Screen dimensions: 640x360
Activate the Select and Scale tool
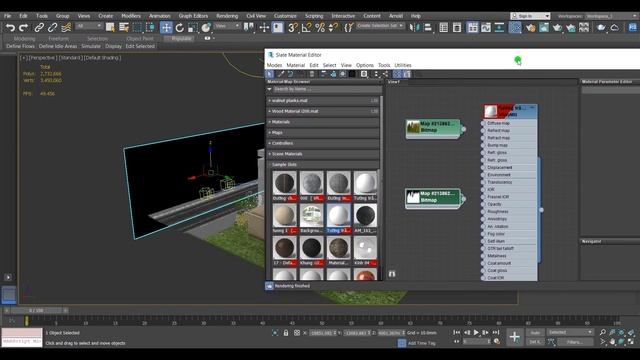coord(192,27)
